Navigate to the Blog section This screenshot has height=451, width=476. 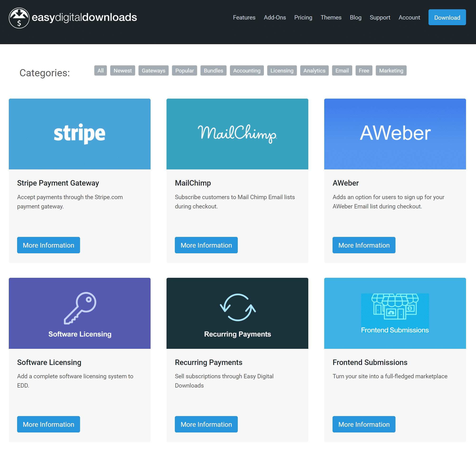[355, 17]
